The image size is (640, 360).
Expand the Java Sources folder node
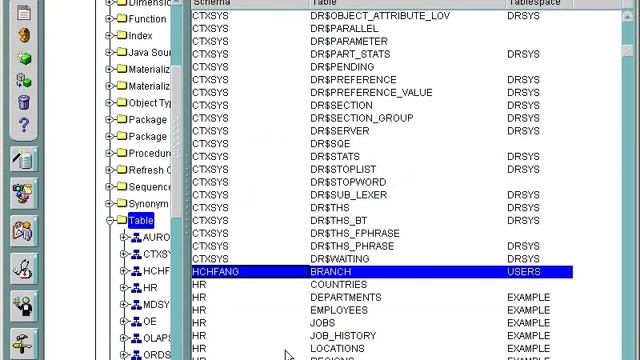(109, 52)
